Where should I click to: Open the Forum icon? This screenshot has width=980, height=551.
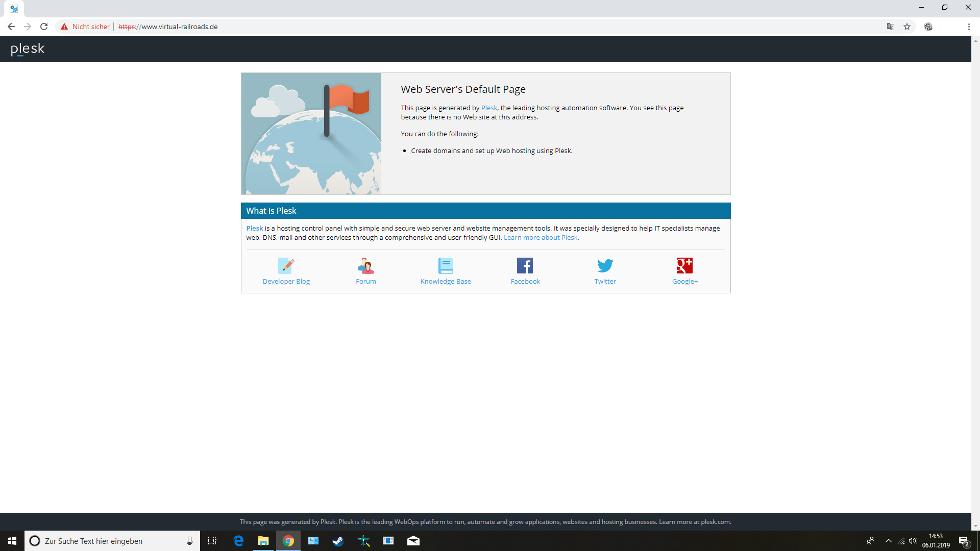(365, 265)
